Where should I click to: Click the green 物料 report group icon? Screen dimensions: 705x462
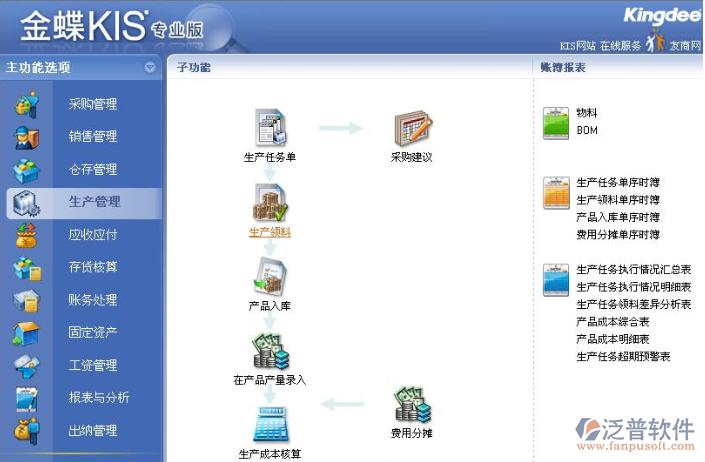[556, 122]
